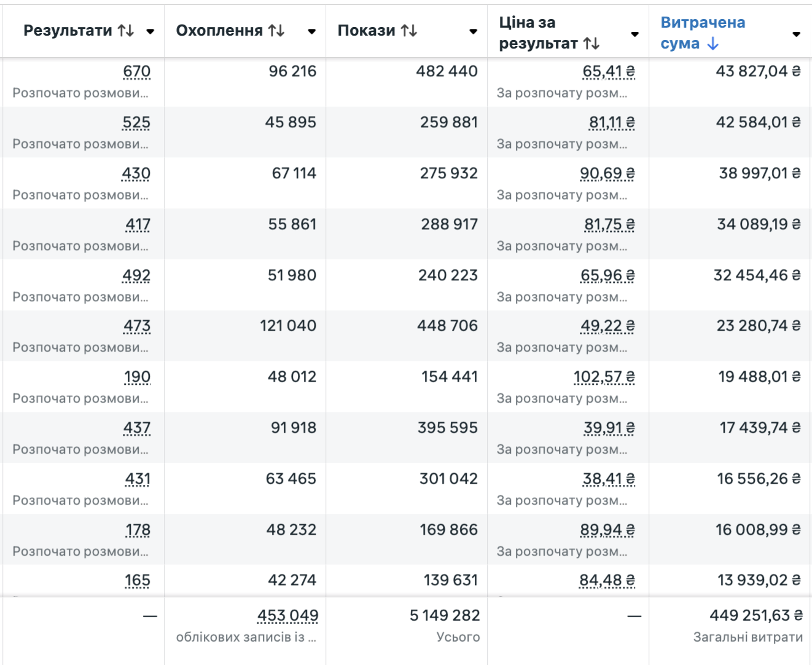Click the 'облікових записів із ...' reach note
The image size is (812, 665).
tap(246, 638)
